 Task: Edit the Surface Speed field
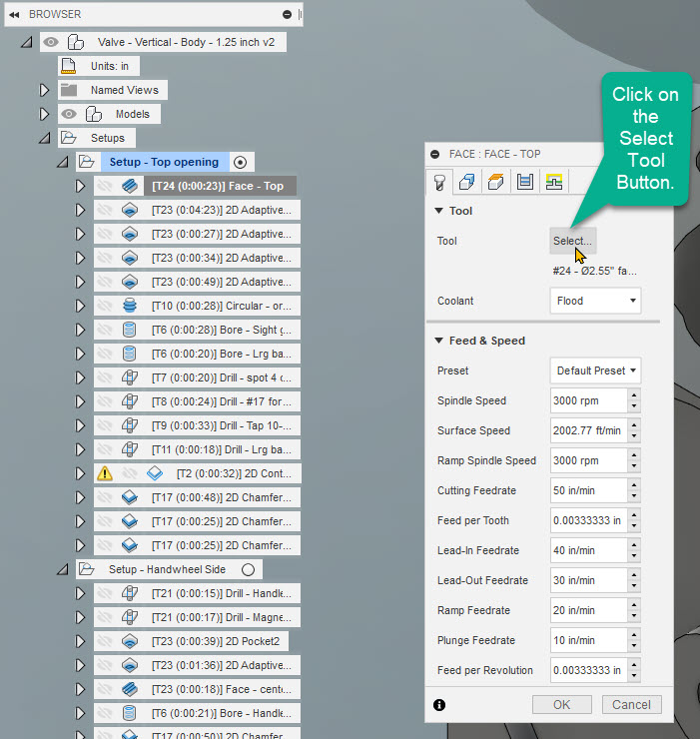coord(589,430)
